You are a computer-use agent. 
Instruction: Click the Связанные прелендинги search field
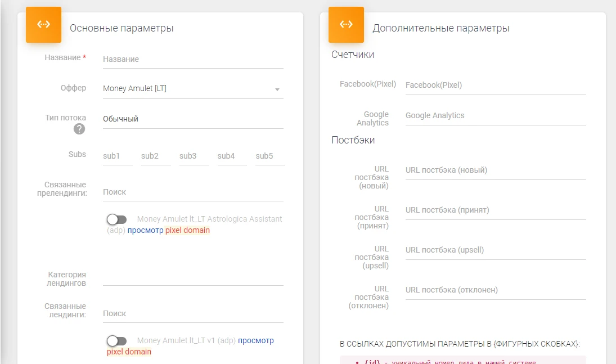click(193, 192)
